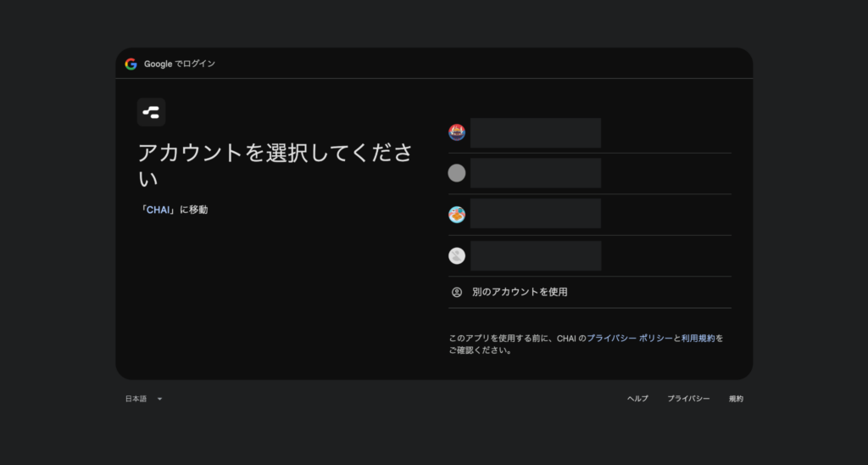Click the Google でログイン header text
This screenshot has height=465, width=868.
click(x=180, y=64)
